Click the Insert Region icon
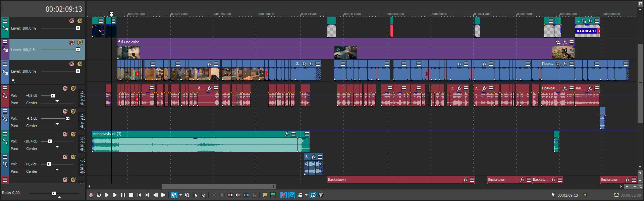644x201 pixels. point(273,195)
